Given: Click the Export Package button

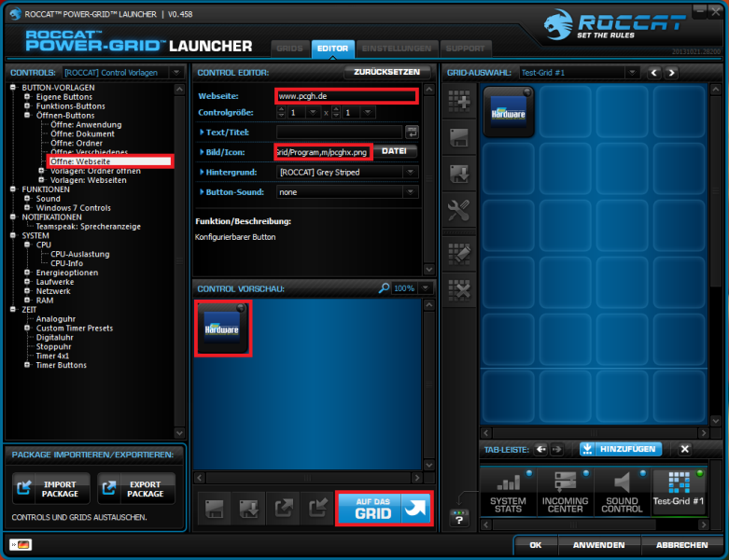Looking at the screenshot, I should pyautogui.click(x=136, y=488).
